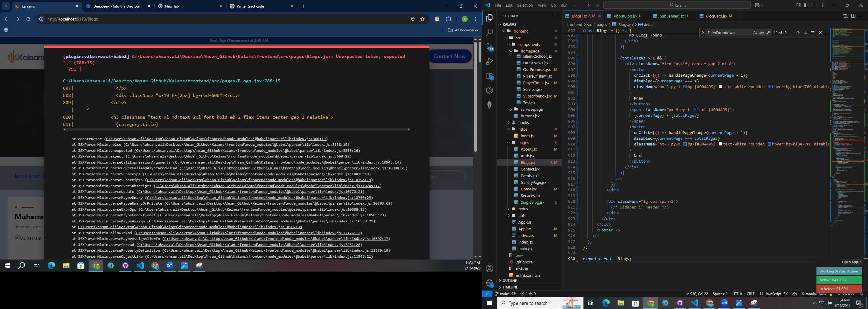Click the open changes compare icon in editor toolbar
Screen dimensions: 868x309
point(845,16)
